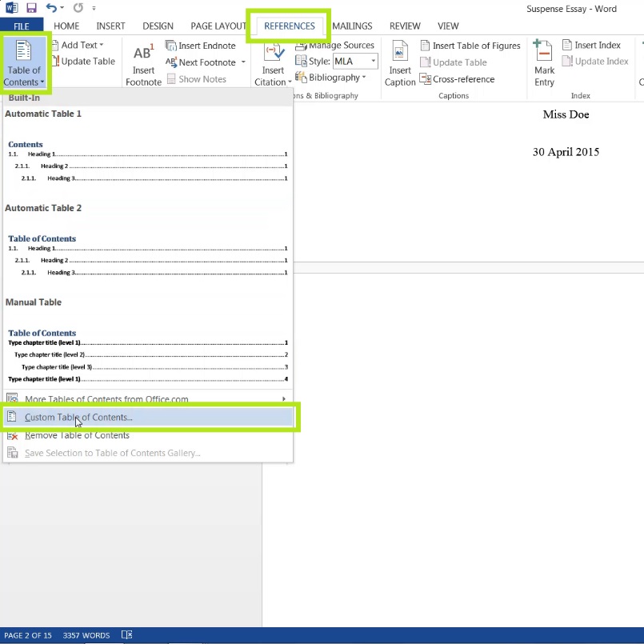Click Update Table next to Table of Contents
Image resolution: width=644 pixels, height=644 pixels.
click(x=83, y=62)
